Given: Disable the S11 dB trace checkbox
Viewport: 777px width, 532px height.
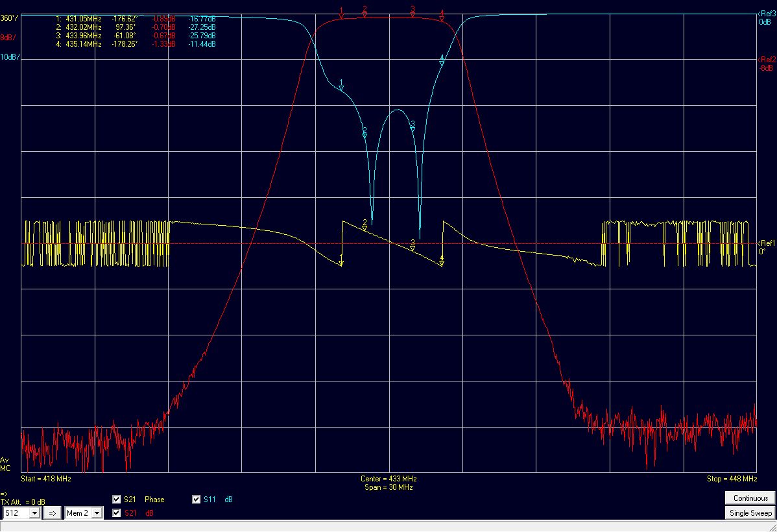Looking at the screenshot, I should 195,499.
